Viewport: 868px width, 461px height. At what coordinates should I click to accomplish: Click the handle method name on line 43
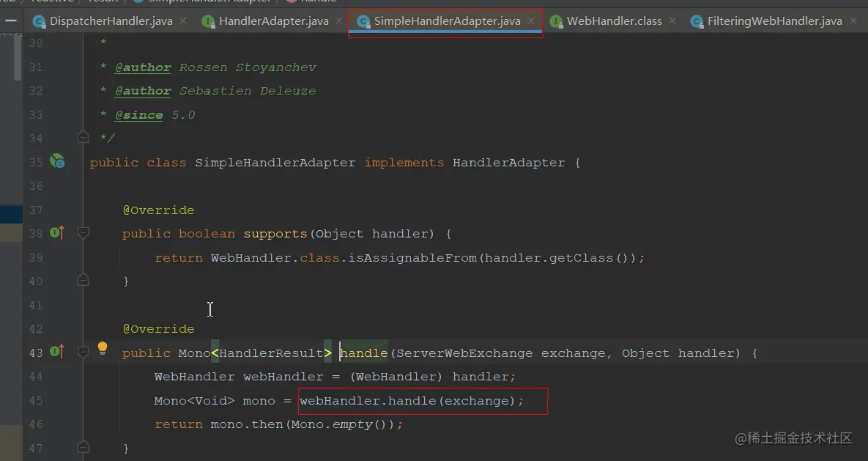pyautogui.click(x=364, y=353)
